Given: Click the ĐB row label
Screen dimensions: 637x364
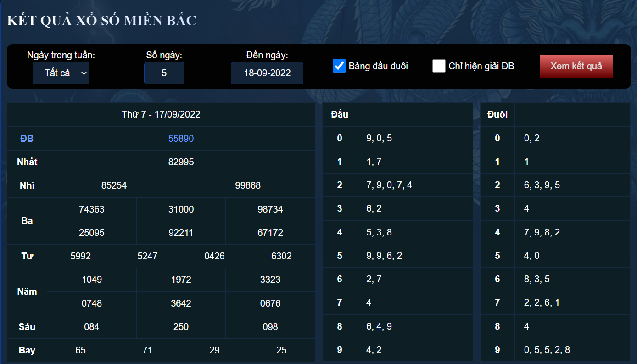Looking at the screenshot, I should (27, 139).
